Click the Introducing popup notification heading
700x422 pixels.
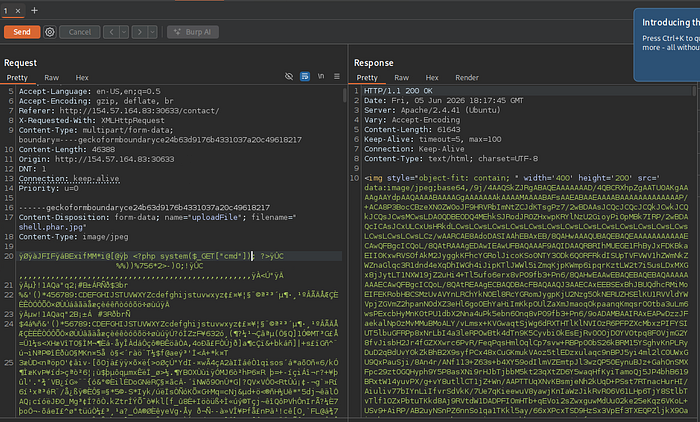(x=671, y=22)
